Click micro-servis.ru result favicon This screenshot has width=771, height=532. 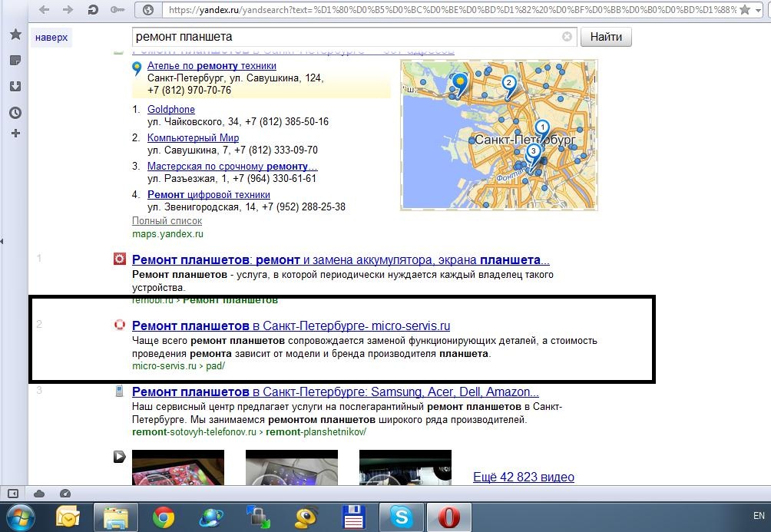point(120,325)
